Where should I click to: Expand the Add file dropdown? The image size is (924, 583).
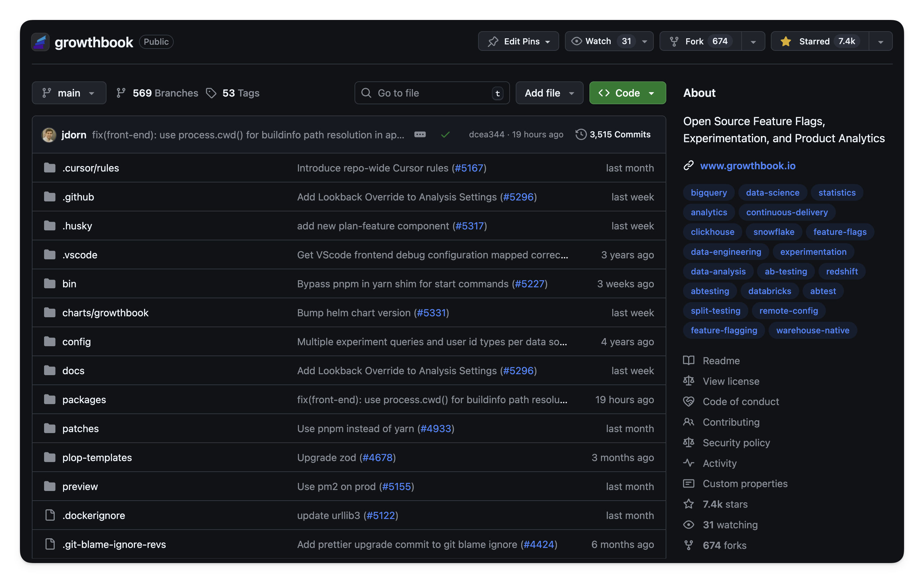pyautogui.click(x=549, y=93)
